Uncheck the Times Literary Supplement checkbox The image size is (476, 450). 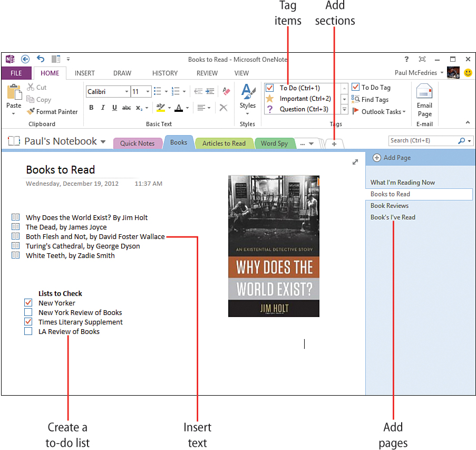click(28, 321)
